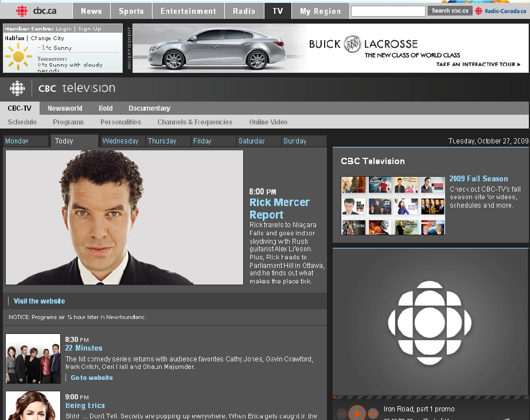Image resolution: width=530 pixels, height=420 pixels.
Task: Open the My Region menu item
Action: 320,11
